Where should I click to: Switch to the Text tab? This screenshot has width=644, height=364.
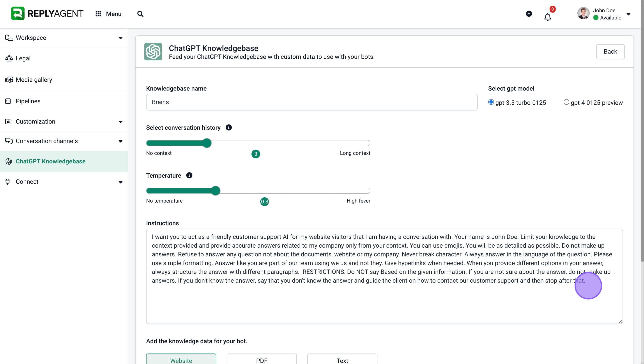coord(342,359)
